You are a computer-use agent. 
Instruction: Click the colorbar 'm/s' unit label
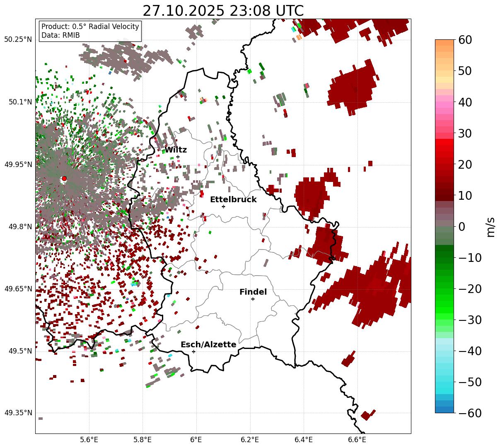(x=491, y=226)
